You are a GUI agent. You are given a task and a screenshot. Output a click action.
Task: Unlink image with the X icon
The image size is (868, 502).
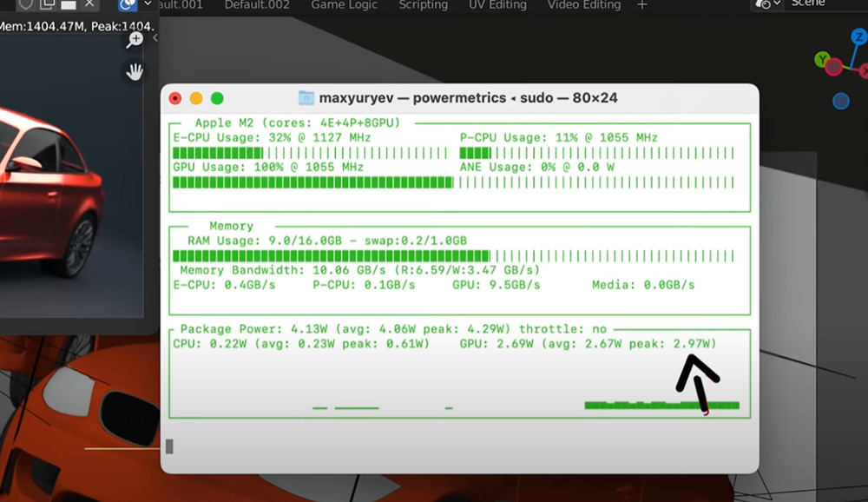89,4
